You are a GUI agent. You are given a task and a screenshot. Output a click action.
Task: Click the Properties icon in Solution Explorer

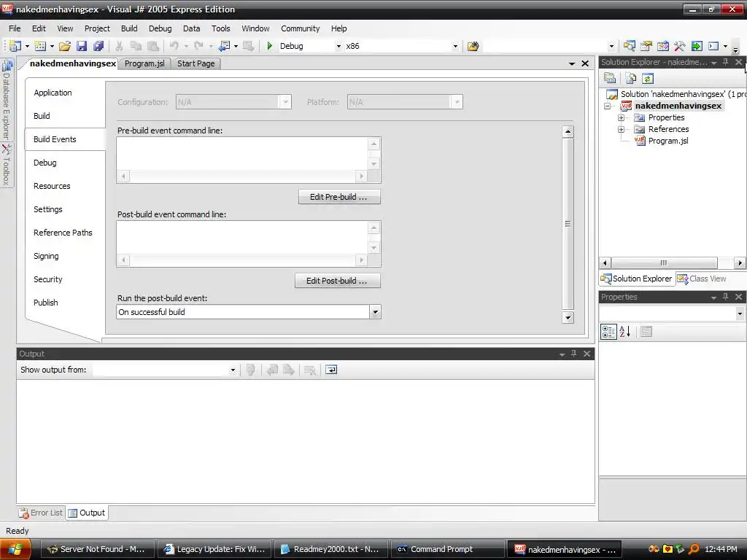610,78
